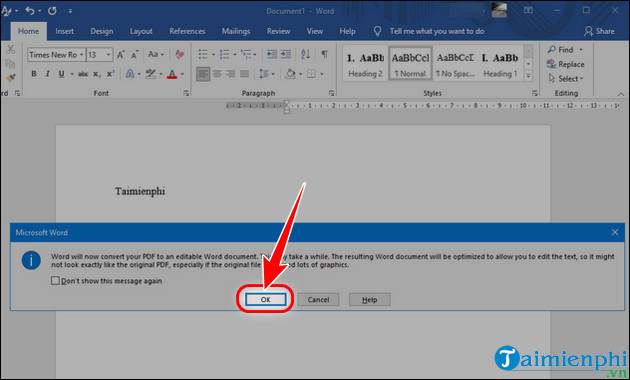This screenshot has width=630, height=380.
Task: Click the Increase Indent icon
Action: (x=286, y=54)
